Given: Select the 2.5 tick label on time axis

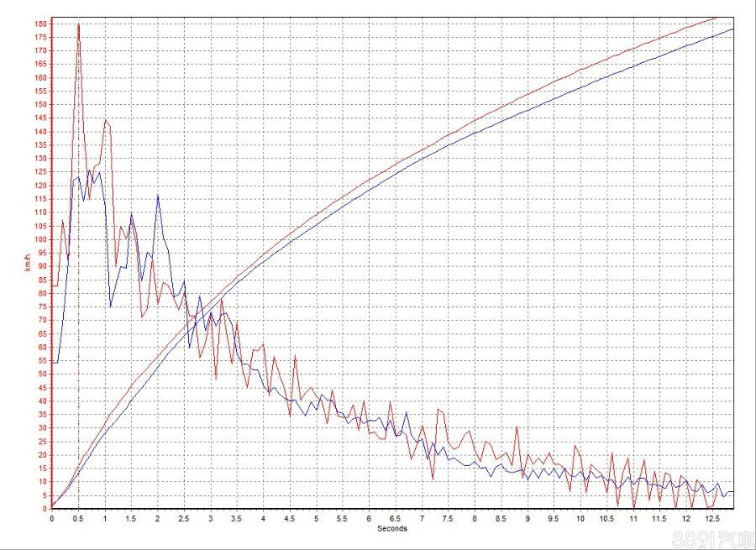Looking at the screenshot, I should (x=184, y=518).
